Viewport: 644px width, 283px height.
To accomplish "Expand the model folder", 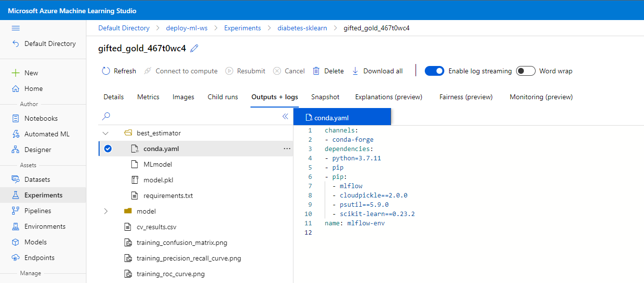I will (105, 211).
